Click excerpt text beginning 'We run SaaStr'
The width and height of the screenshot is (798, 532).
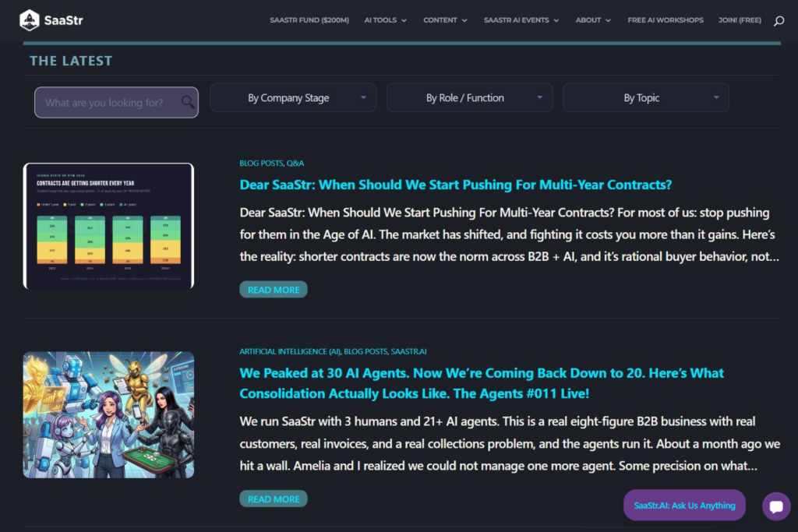[510, 443]
